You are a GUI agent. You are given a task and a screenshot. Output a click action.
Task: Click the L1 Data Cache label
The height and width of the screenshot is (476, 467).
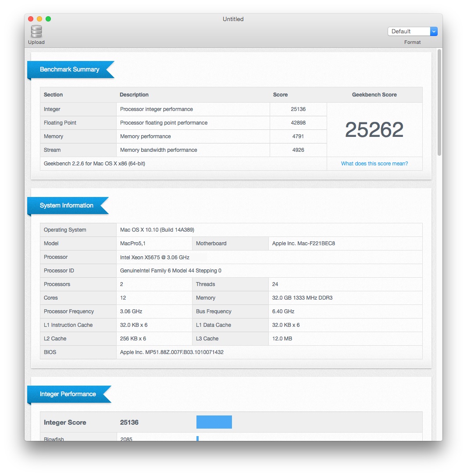coord(213,325)
